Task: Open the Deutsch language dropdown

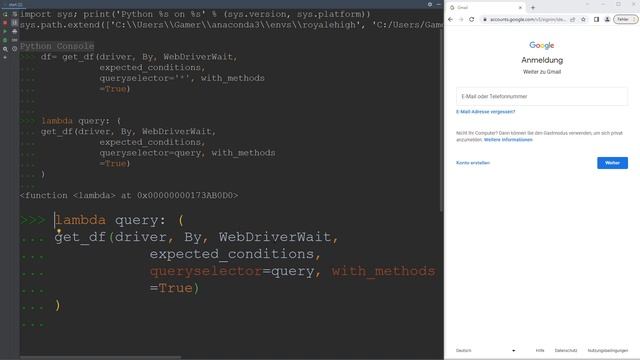Action: point(485,351)
